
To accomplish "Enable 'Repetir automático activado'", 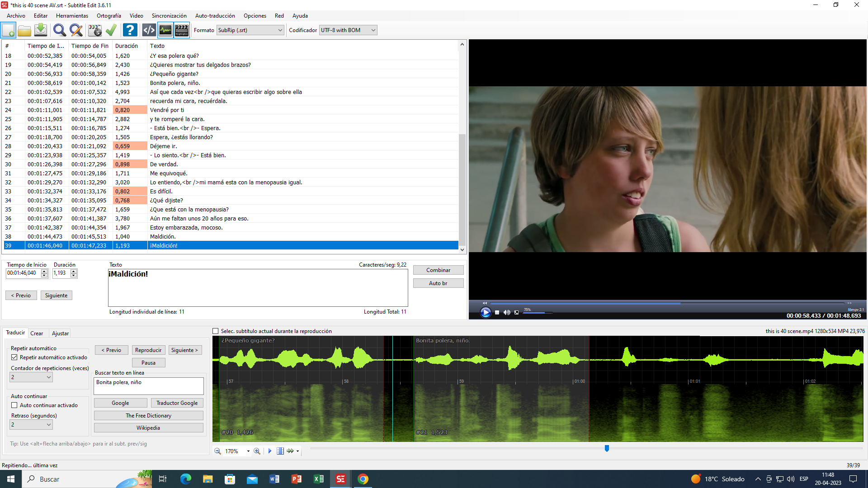I will [x=15, y=357].
